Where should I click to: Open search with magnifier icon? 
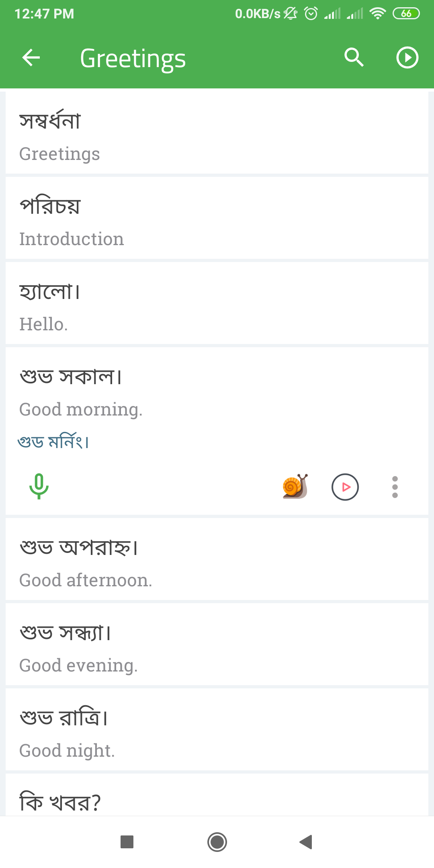pos(354,57)
